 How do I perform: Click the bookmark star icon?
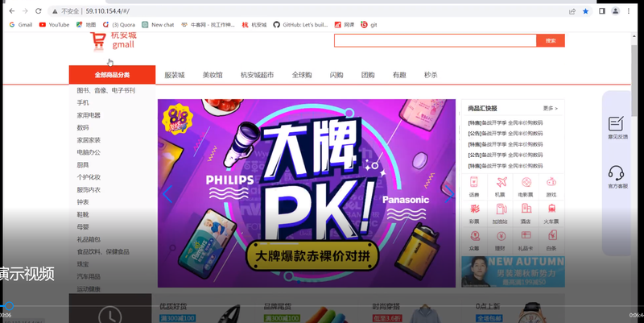point(586,11)
